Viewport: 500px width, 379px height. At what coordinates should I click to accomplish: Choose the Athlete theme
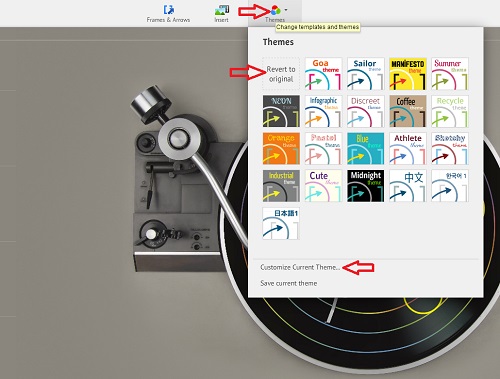[x=408, y=148]
